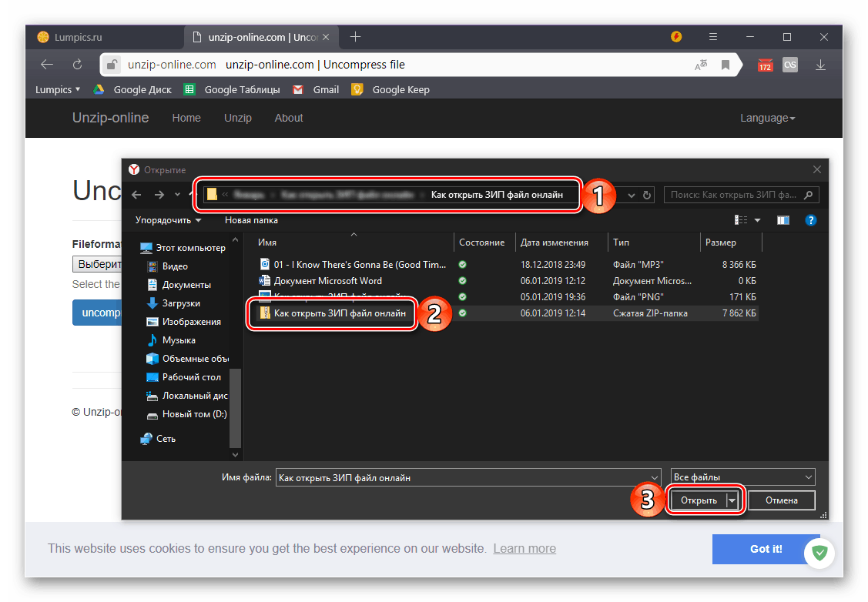Expand the Открыть button split arrow
Image resolution: width=868 pixels, height=602 pixels.
tap(732, 500)
